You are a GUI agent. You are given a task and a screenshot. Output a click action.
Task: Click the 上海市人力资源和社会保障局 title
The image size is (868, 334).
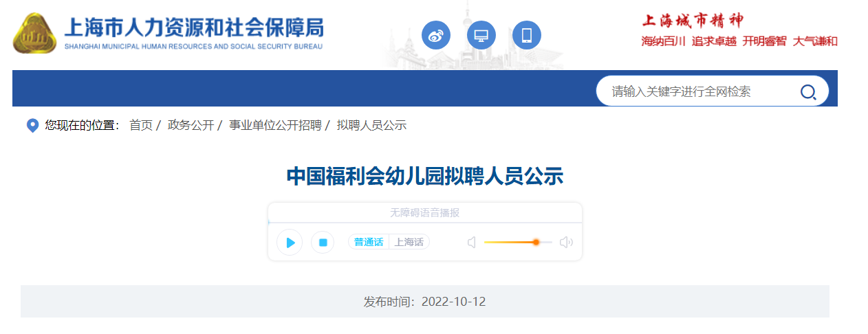[x=193, y=28]
